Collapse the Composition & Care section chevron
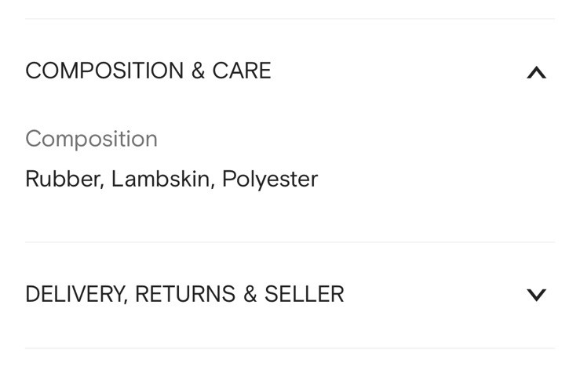Image resolution: width=580 pixels, height=392 pixels. coord(536,72)
